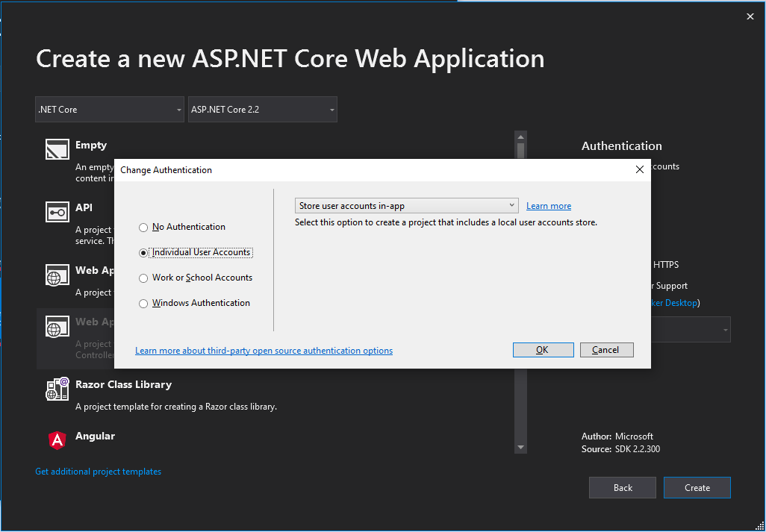Choose the Angular template icon
Viewport: 766px width, 532px height.
pyautogui.click(x=57, y=440)
